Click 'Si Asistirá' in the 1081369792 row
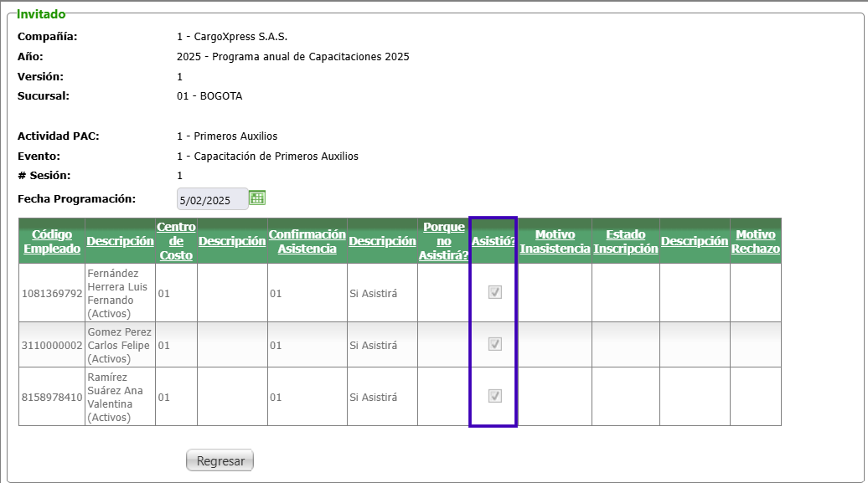This screenshot has width=868, height=483. tap(373, 293)
